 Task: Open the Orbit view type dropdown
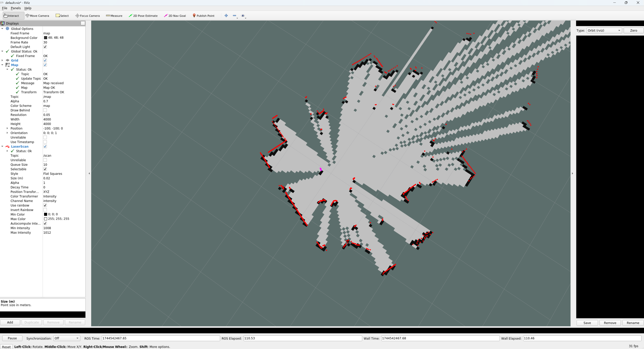point(604,30)
